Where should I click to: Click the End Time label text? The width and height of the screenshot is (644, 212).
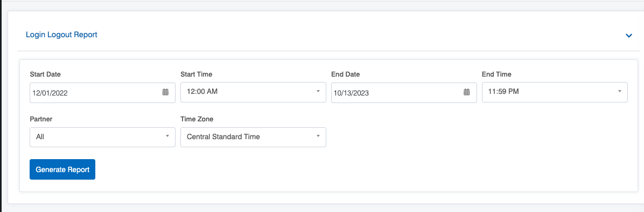pos(496,74)
